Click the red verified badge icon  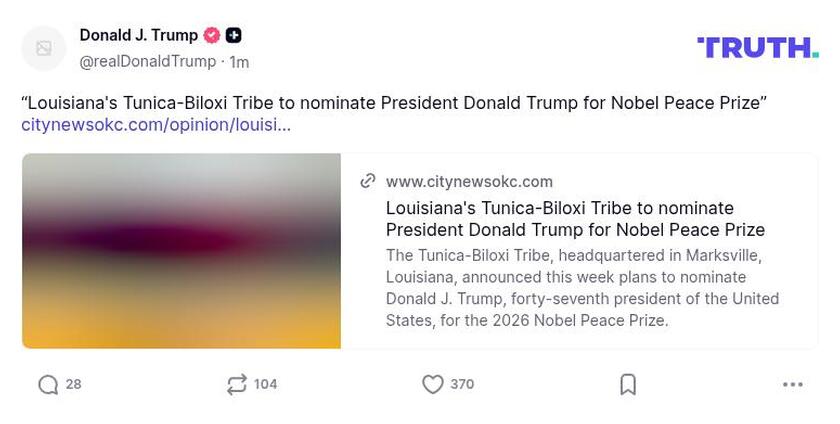coord(212,35)
